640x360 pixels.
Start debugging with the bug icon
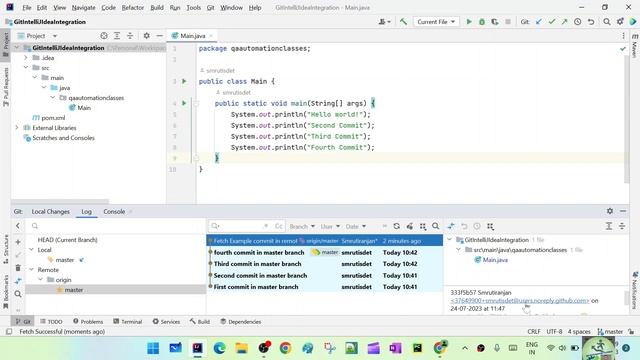pyautogui.click(x=482, y=22)
